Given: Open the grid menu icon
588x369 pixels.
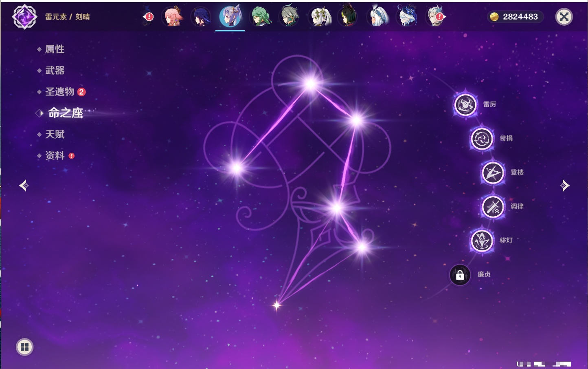Looking at the screenshot, I should [x=24, y=347].
